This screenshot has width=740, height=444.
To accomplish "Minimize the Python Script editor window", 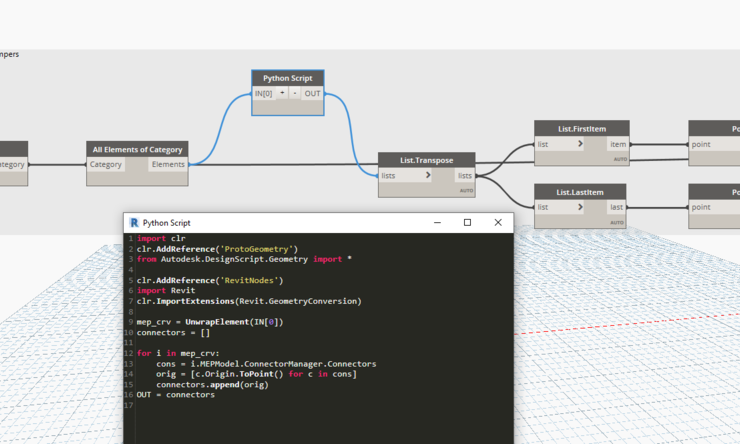I will click(436, 222).
